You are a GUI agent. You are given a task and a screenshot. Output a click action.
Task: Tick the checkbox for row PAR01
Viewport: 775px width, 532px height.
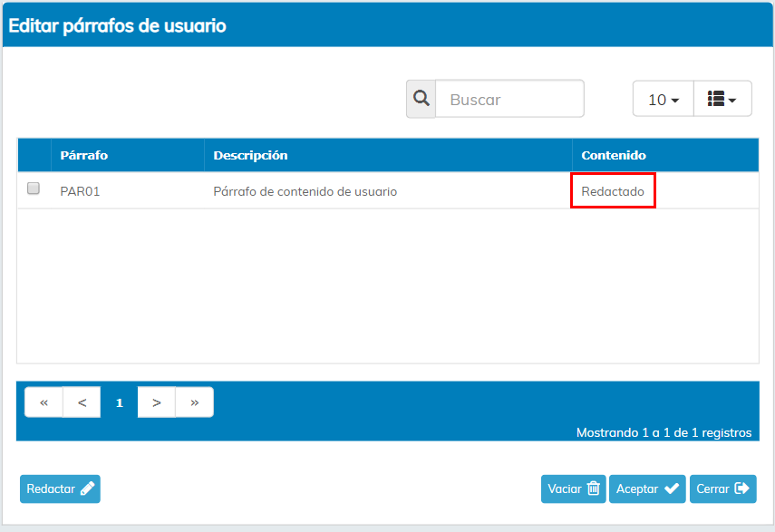[x=34, y=189]
